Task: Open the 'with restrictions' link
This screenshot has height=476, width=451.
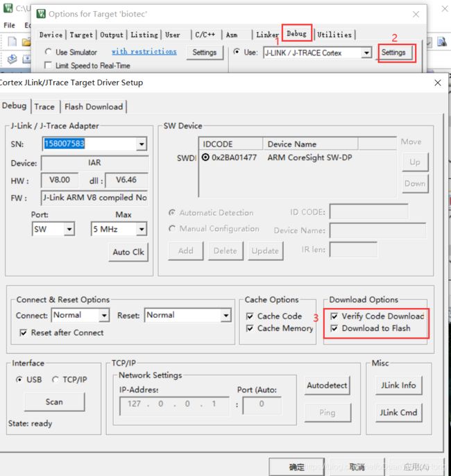Action: (x=144, y=51)
